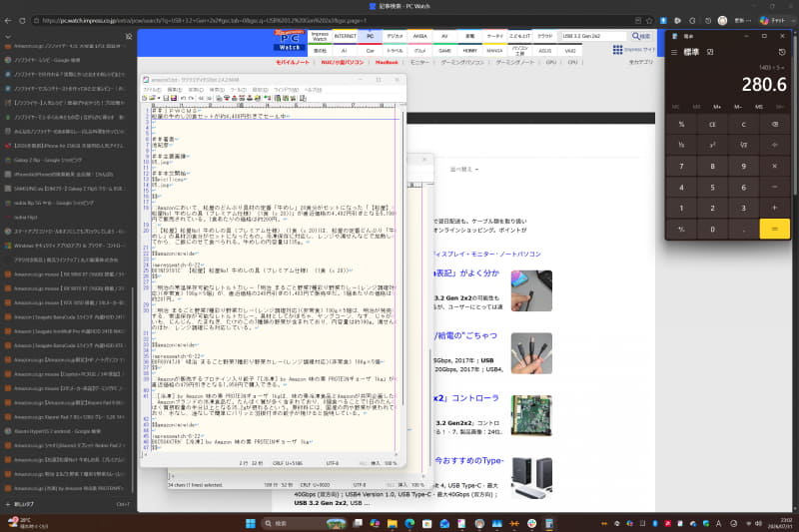Open the calculator history icon
The image size is (799, 532).
click(x=782, y=53)
